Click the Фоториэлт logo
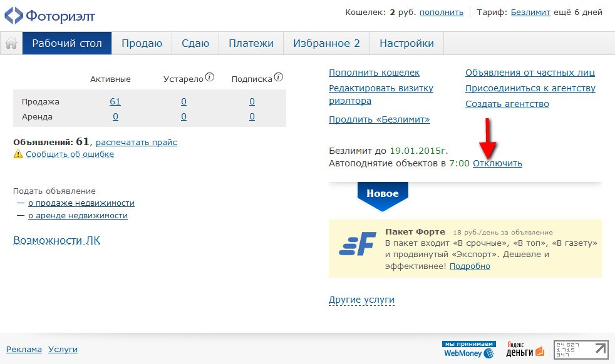 [50, 15]
